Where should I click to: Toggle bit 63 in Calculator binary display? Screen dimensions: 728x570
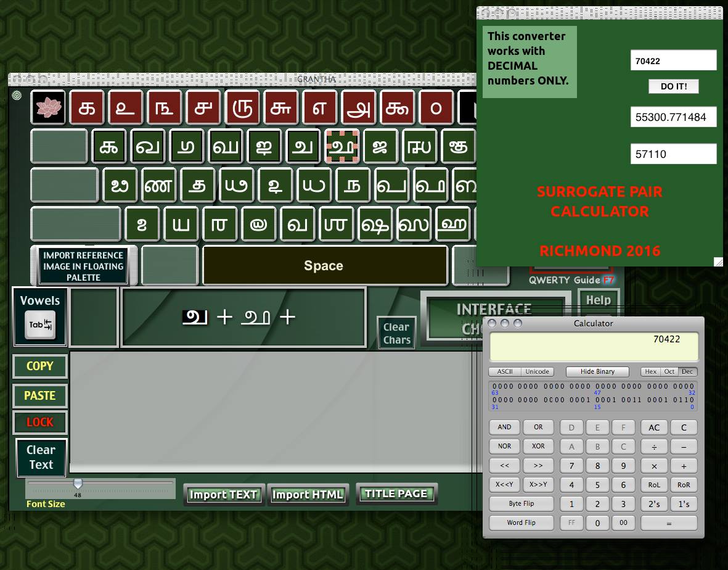[x=495, y=386]
